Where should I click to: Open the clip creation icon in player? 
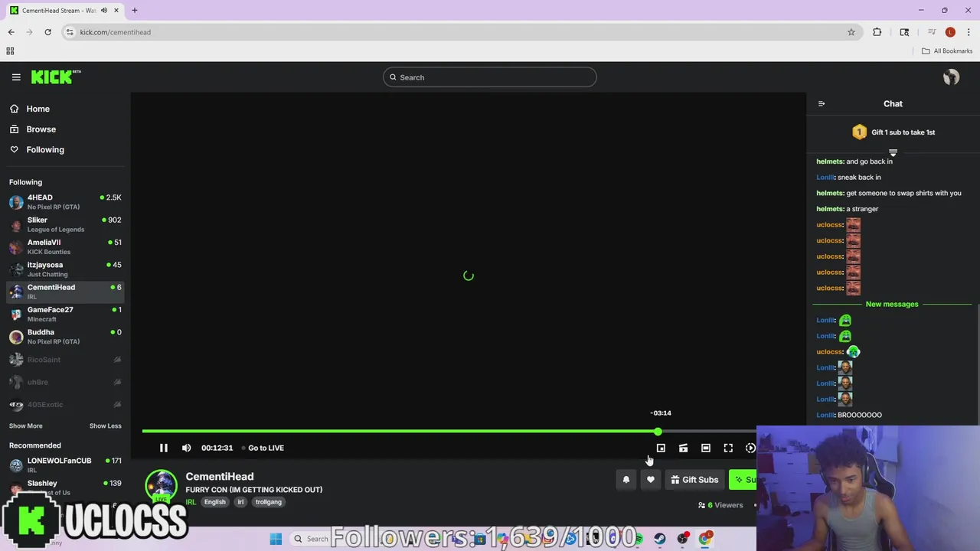(683, 448)
